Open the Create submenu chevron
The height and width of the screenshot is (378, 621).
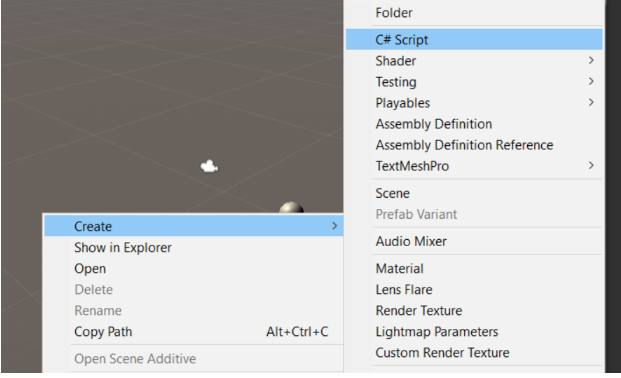click(334, 226)
